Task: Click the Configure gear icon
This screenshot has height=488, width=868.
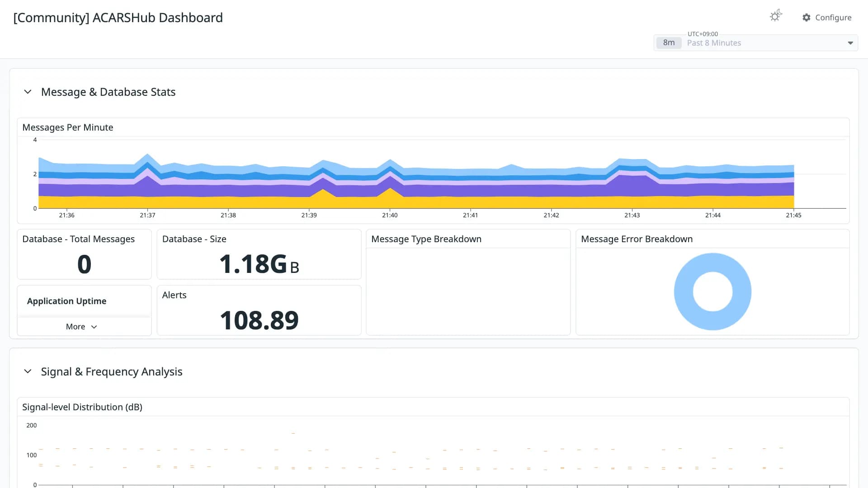Action: pos(807,18)
